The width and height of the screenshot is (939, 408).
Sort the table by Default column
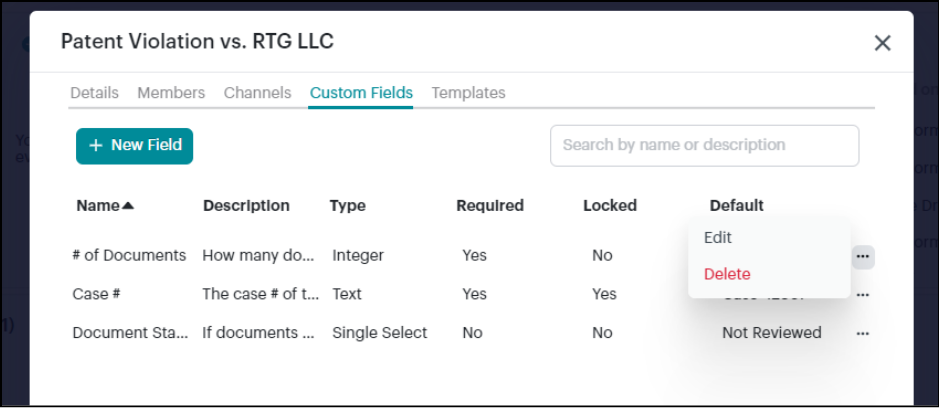point(737,206)
